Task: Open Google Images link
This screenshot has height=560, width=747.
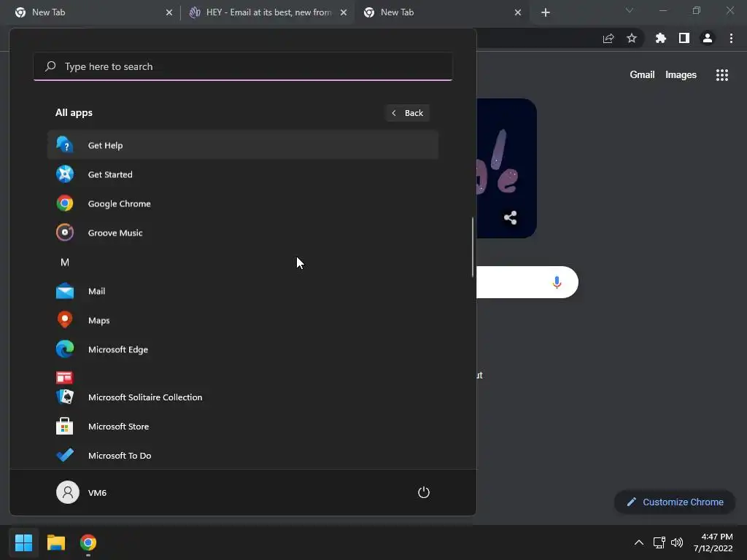Action: click(681, 75)
